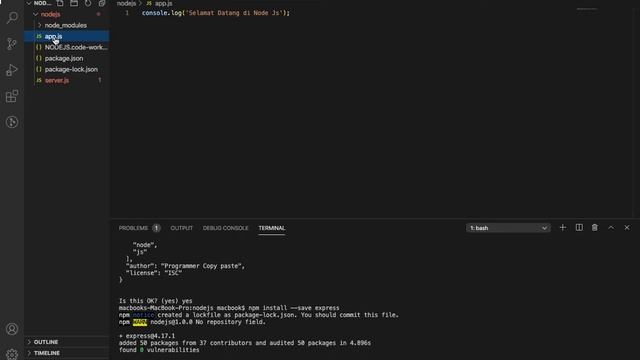Viewport: 640px width, 360px height.
Task: Open the Search view in activity bar
Action: click(x=12, y=17)
